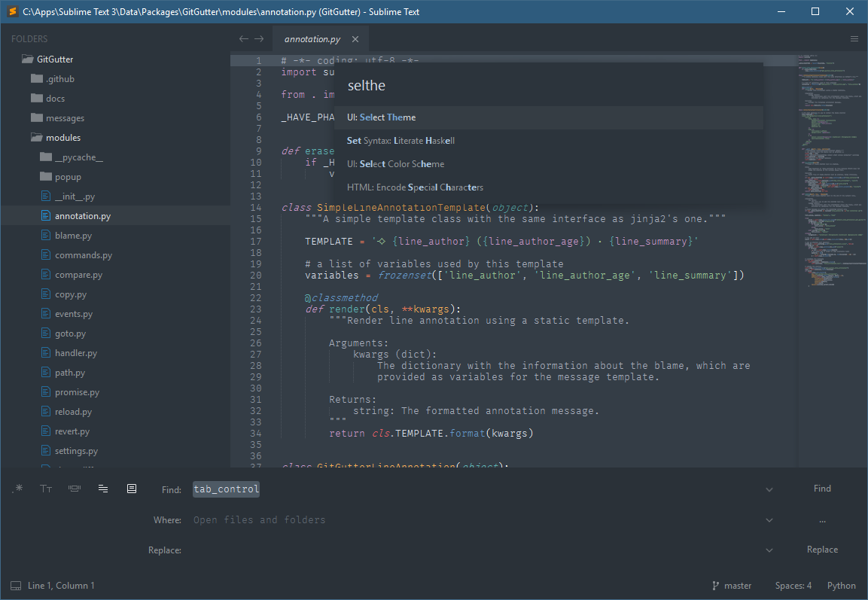Focus the Find input containing tab_control
Image resolution: width=868 pixels, height=600 pixels.
(x=476, y=489)
